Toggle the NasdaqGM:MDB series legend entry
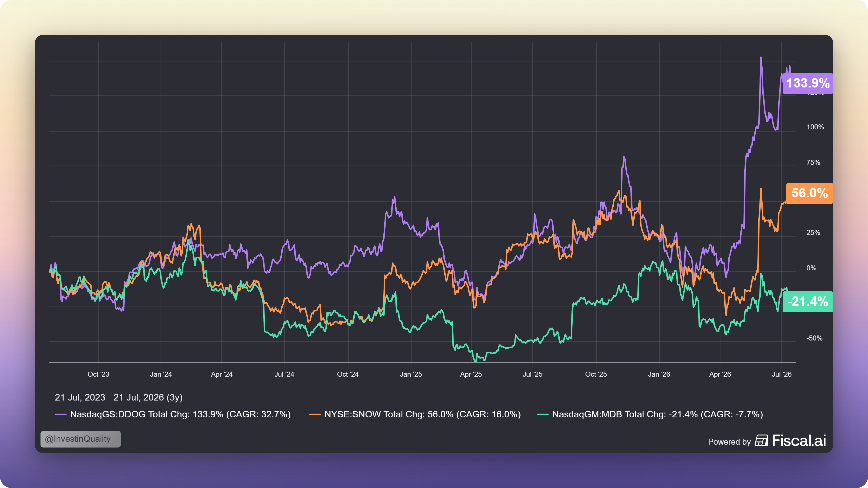The width and height of the screenshot is (868, 488). point(650,414)
